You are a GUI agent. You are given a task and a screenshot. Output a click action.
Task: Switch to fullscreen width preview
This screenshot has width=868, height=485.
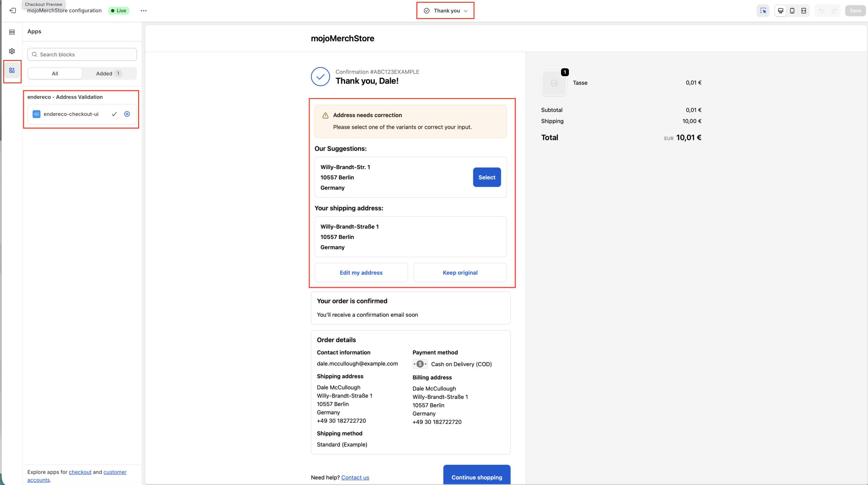coord(804,11)
